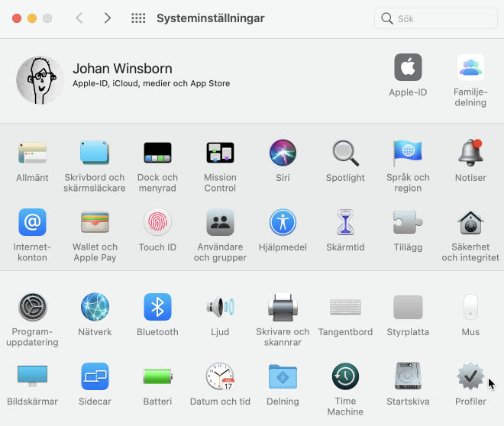Viewport: 504px width, 426px height.
Task: Click Johan Winsborn profile avatar
Action: [40, 80]
